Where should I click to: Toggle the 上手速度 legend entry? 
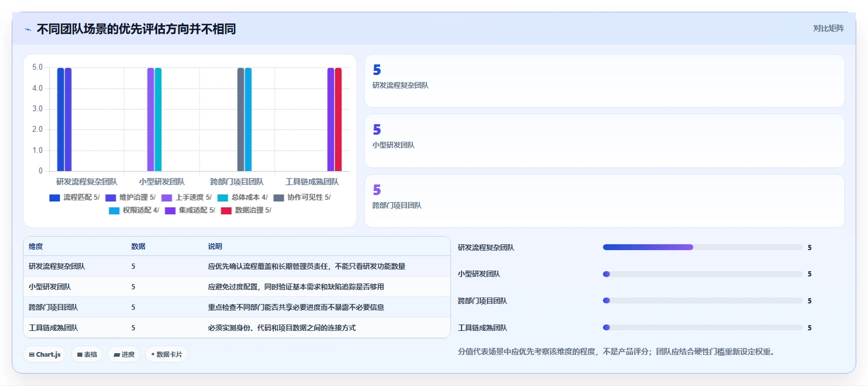tap(187, 197)
